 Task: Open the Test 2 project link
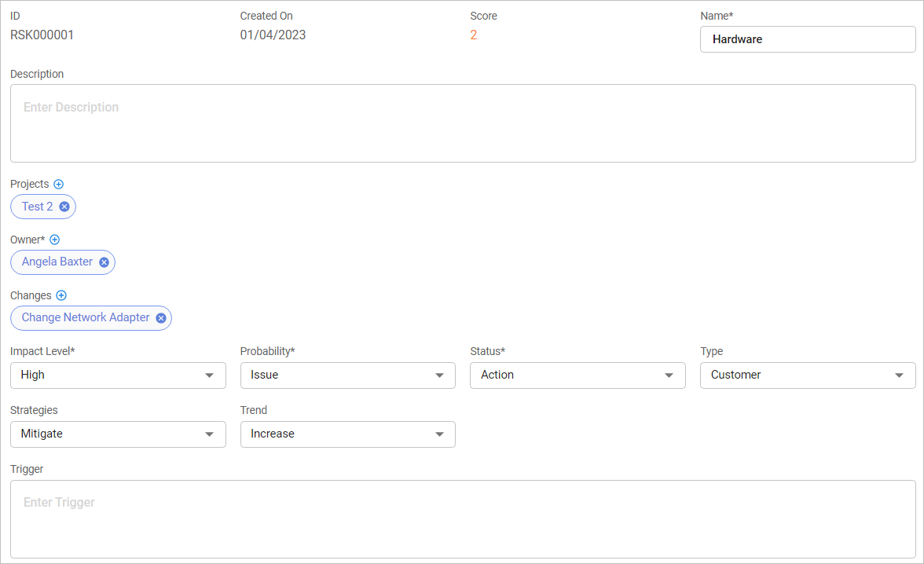click(x=37, y=207)
